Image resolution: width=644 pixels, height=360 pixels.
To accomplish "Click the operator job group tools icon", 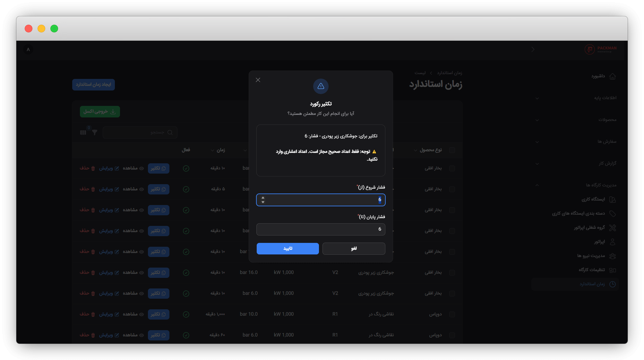I will (x=612, y=228).
